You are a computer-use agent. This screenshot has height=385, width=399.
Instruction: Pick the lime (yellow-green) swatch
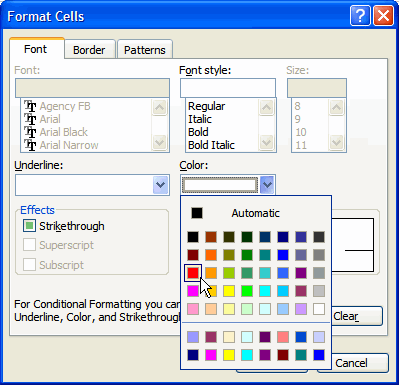click(229, 273)
